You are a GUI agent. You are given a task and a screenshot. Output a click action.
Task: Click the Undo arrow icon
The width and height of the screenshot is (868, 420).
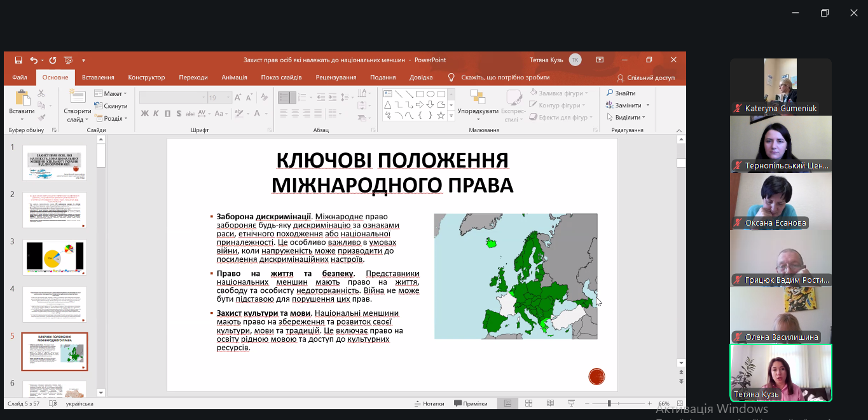click(34, 60)
